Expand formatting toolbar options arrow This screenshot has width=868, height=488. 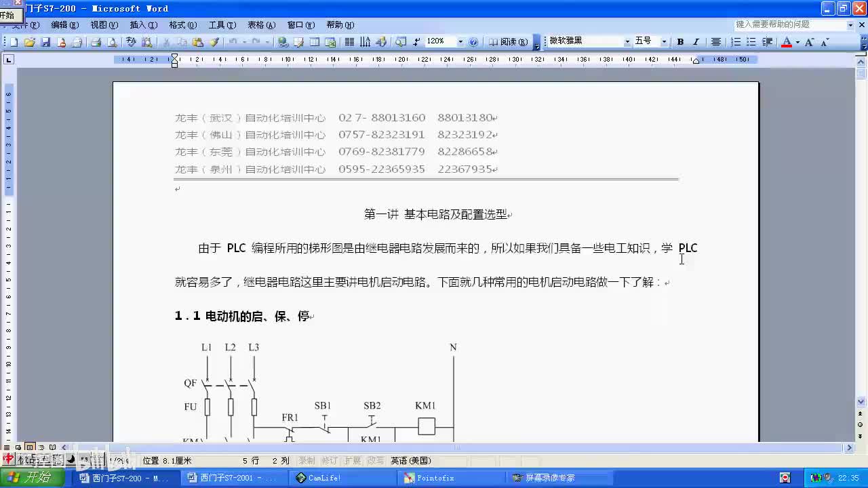863,43
